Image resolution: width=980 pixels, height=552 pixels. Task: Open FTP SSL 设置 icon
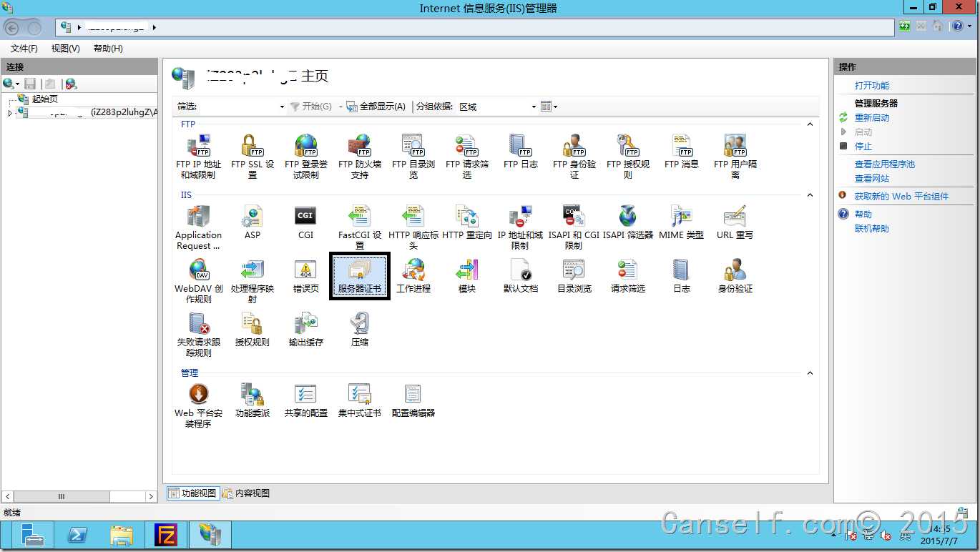(x=253, y=156)
